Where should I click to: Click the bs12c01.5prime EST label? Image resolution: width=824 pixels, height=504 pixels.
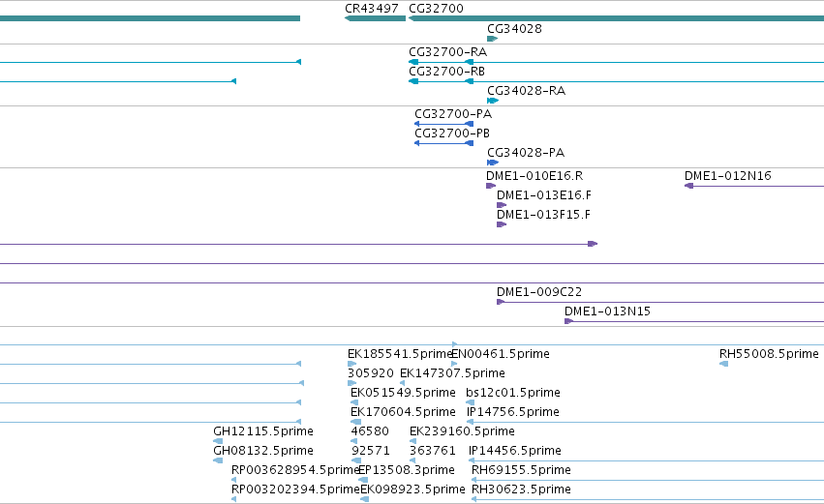(x=513, y=393)
